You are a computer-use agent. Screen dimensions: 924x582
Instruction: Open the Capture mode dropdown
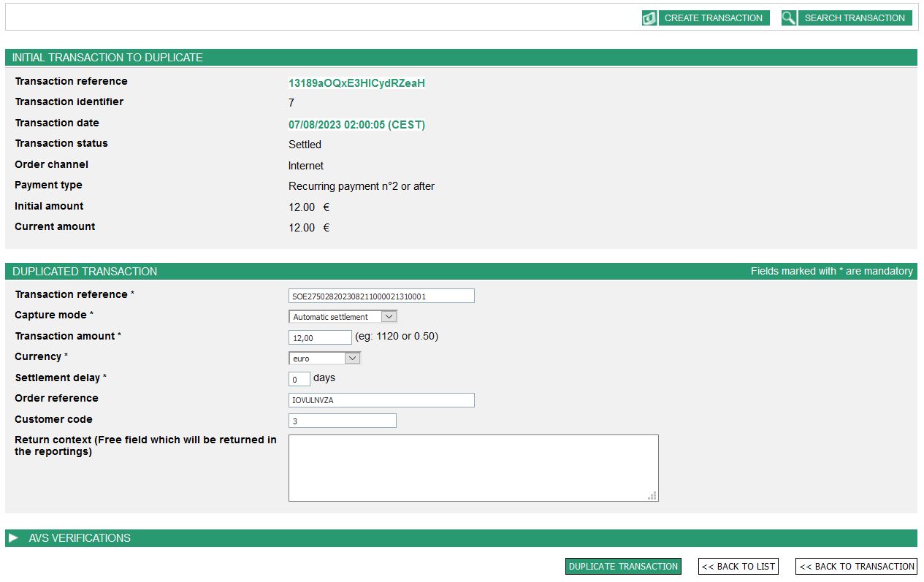[389, 316]
